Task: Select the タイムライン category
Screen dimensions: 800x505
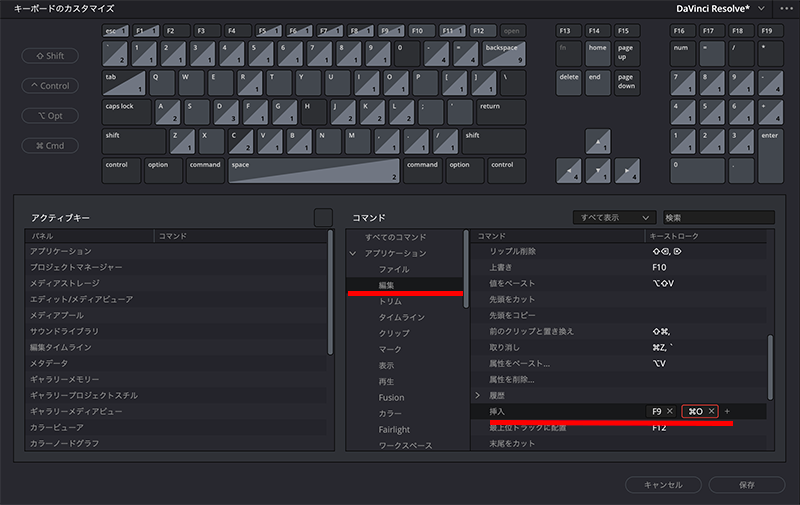Action: pos(402,317)
